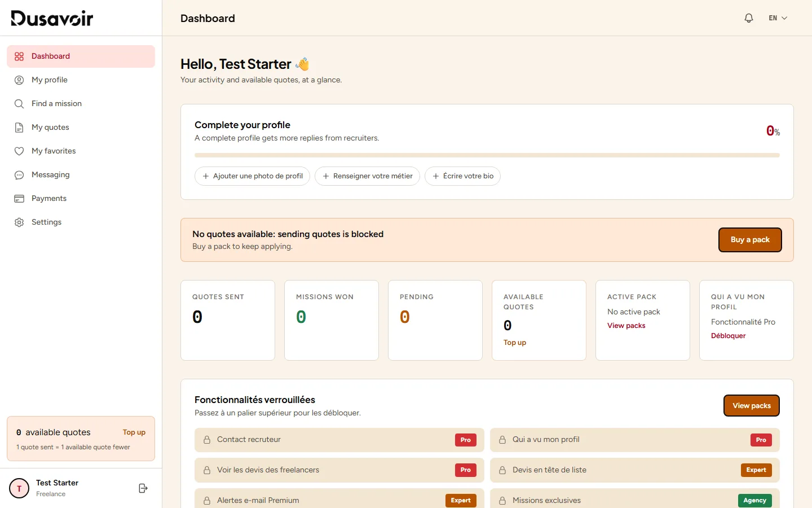Click the 'No active pack' text
The height and width of the screenshot is (508, 812).
click(634, 312)
